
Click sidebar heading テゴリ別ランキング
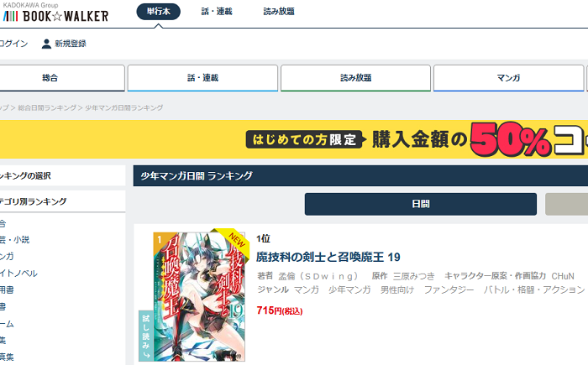33,201
